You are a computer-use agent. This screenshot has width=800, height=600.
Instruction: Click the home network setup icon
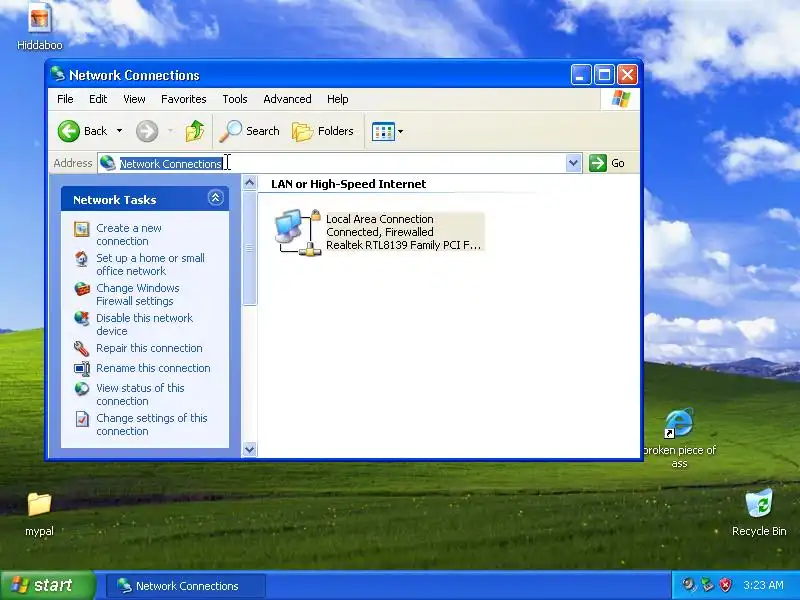point(82,259)
